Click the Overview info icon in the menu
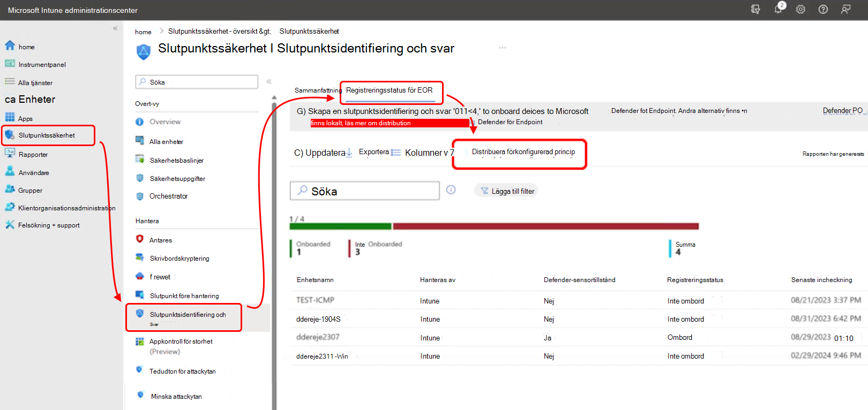Viewport: 868px width, 410px height. tap(140, 122)
